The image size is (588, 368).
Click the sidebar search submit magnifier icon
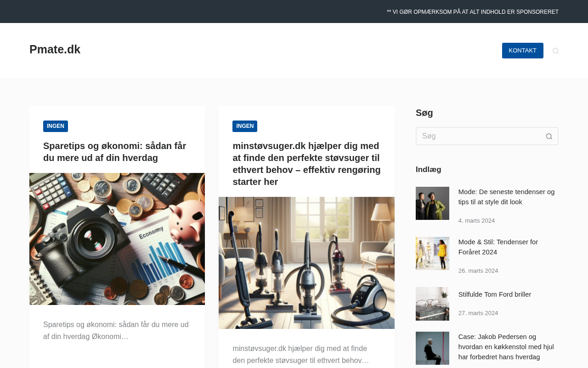[549, 136]
